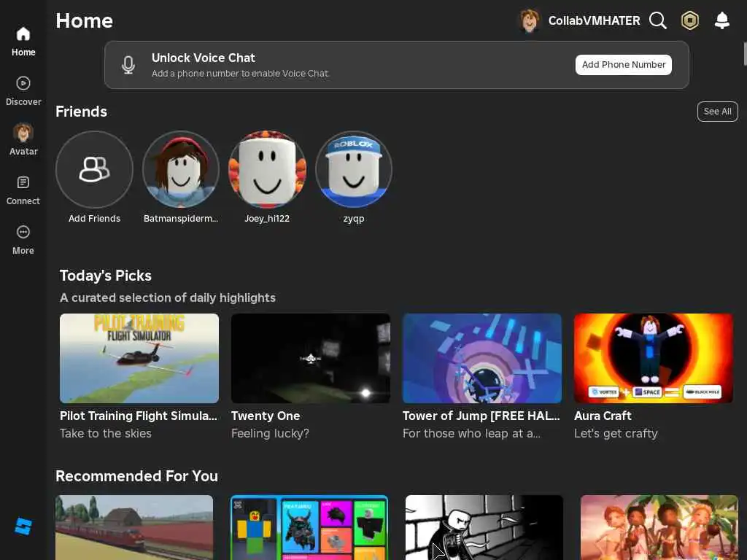
Task: Click the Friends section heading
Action: coord(82,112)
